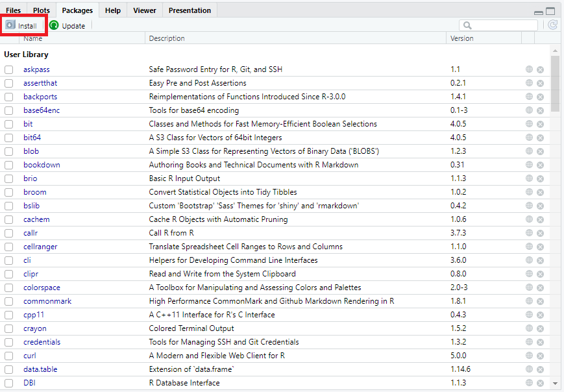564x392 pixels.
Task: Remove the bookdown package with x icon
Action: click(x=540, y=165)
